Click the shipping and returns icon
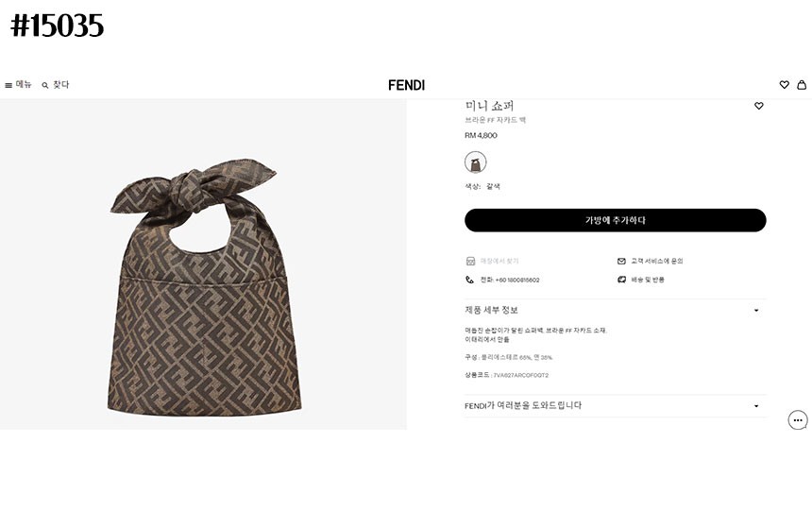The height and width of the screenshot is (511, 812). point(621,280)
